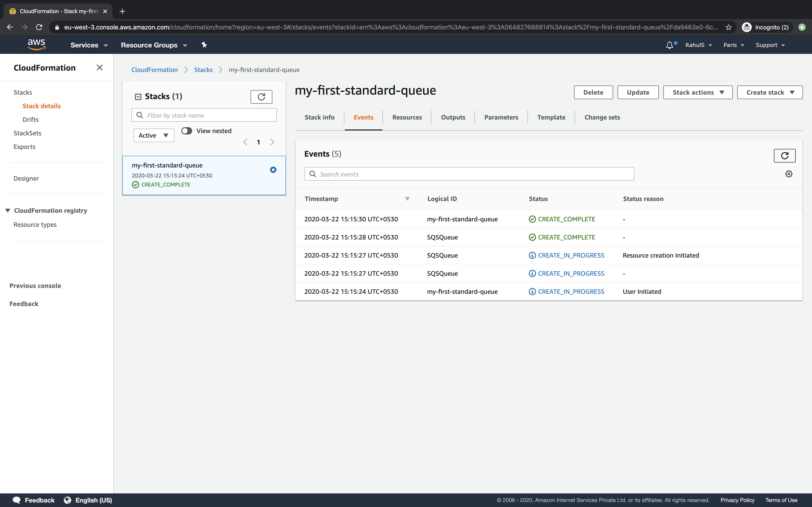
Task: Open the Active status filter dropdown
Action: coord(154,135)
